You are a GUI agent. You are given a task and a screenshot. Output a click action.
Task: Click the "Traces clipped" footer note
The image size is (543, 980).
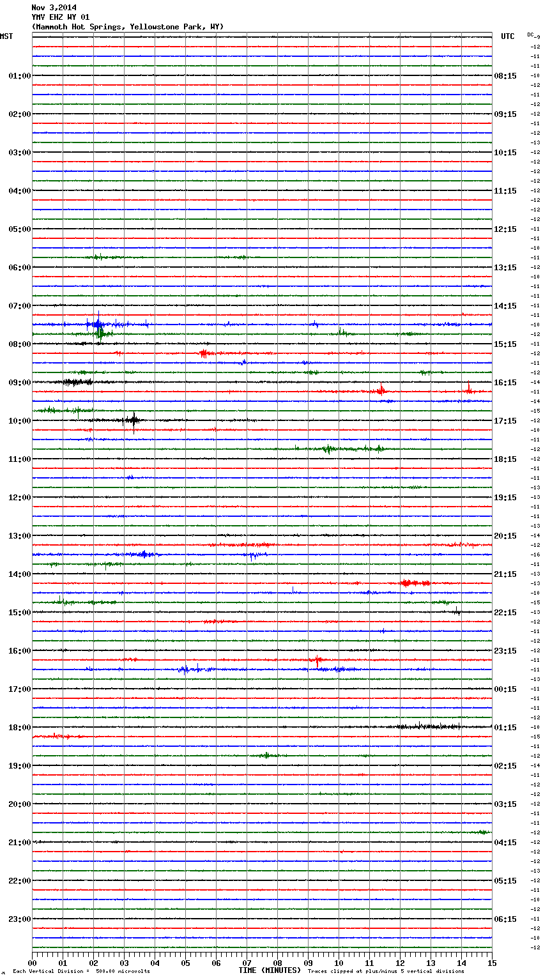pos(386,972)
